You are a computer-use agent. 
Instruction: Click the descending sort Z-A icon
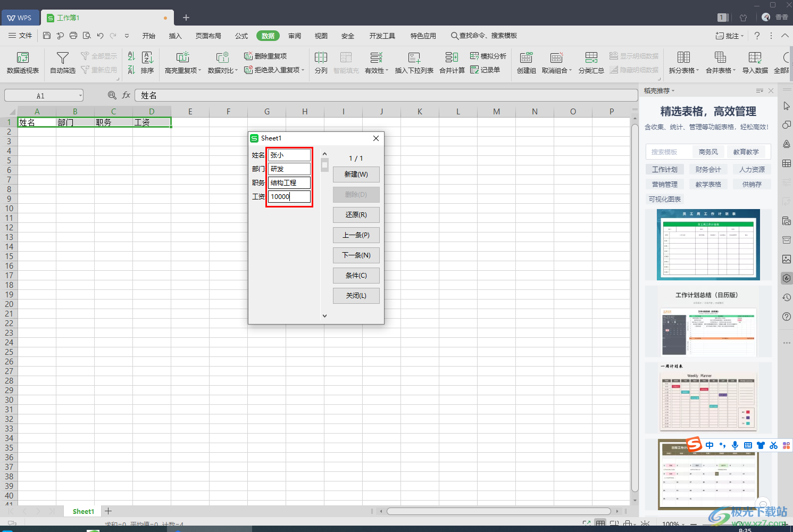point(131,70)
